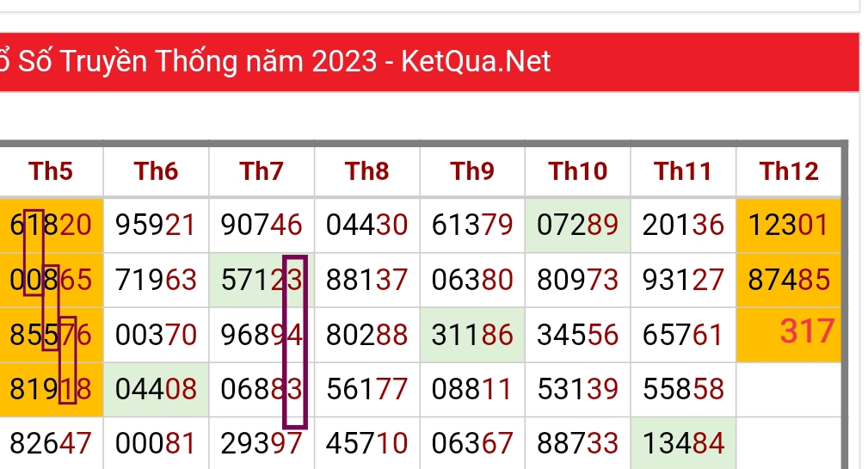
Task: Click cell 55858 under Th11
Action: pyautogui.click(x=683, y=389)
